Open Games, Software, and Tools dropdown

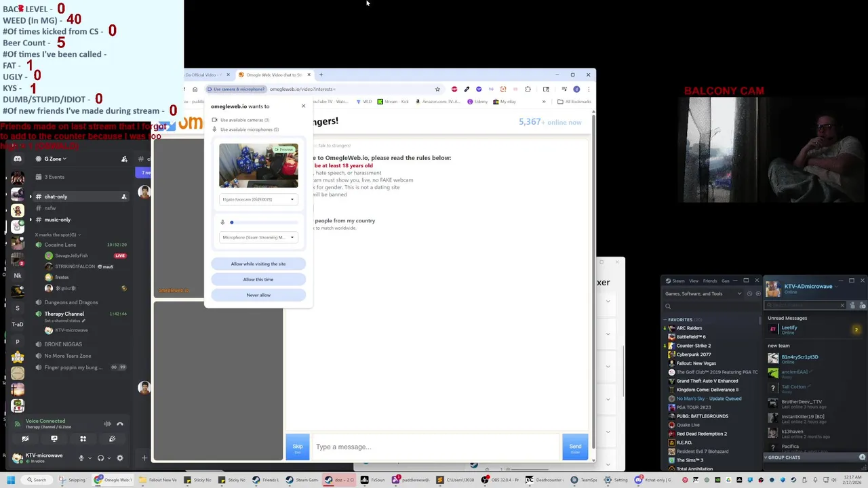pyautogui.click(x=703, y=293)
